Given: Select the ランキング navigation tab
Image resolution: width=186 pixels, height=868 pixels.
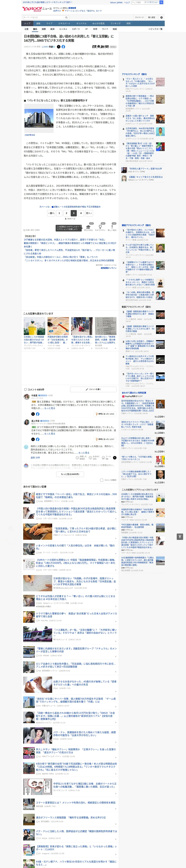Looking at the screenshot, I should tap(115, 24).
